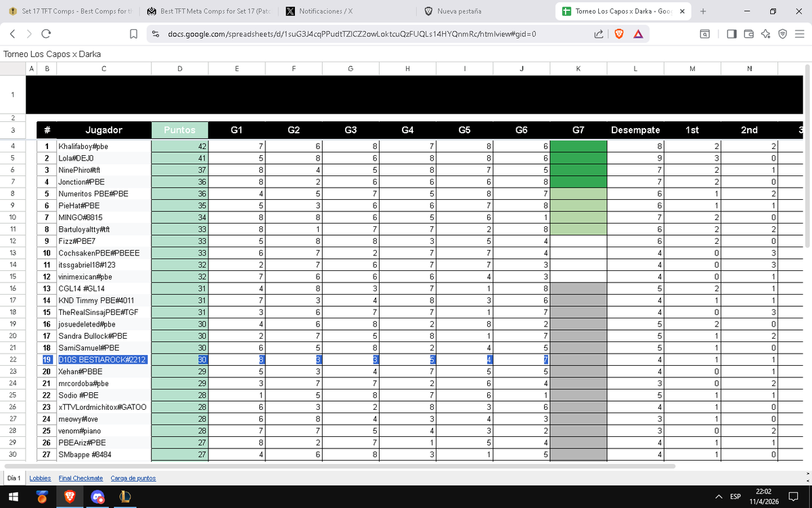Click row 22 number header
This screenshot has width=812, height=508.
tap(13, 359)
